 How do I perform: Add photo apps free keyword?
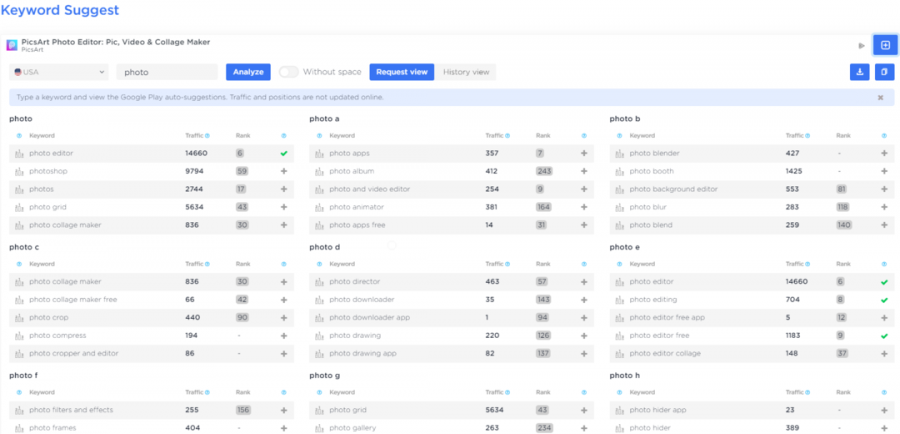coord(584,225)
